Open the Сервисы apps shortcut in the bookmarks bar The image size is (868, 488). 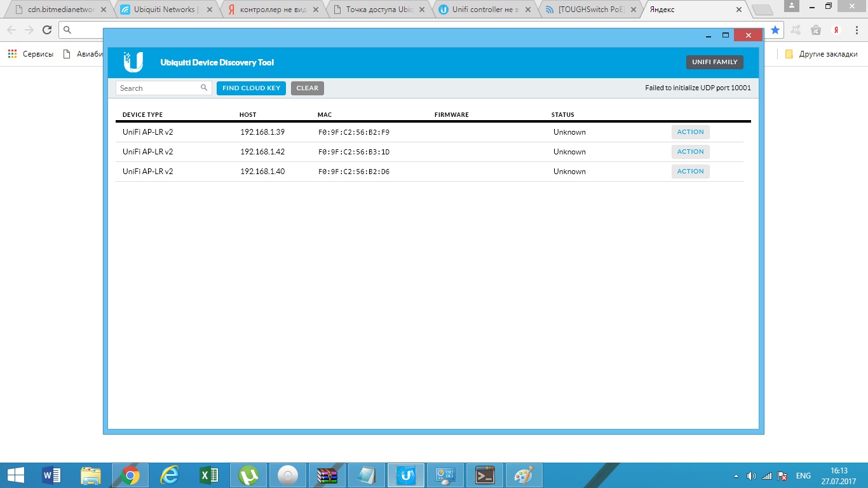pos(31,54)
